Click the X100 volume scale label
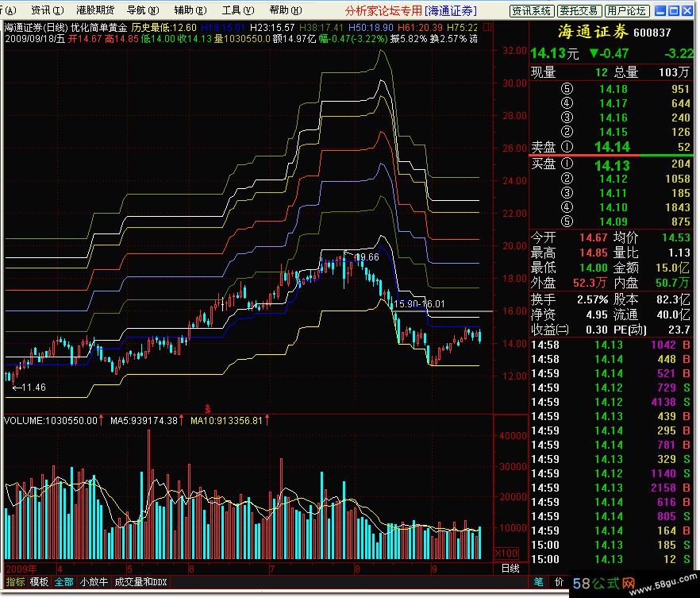700x598 pixels. pyautogui.click(x=506, y=554)
